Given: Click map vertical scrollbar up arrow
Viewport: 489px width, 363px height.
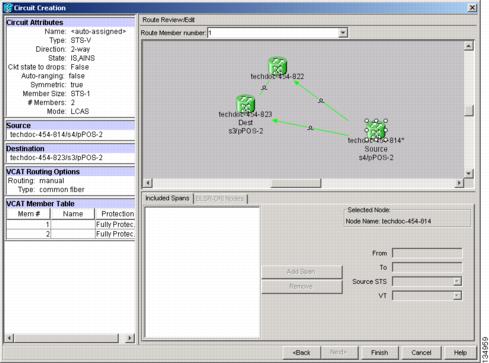Looking at the screenshot, I should pos(469,46).
